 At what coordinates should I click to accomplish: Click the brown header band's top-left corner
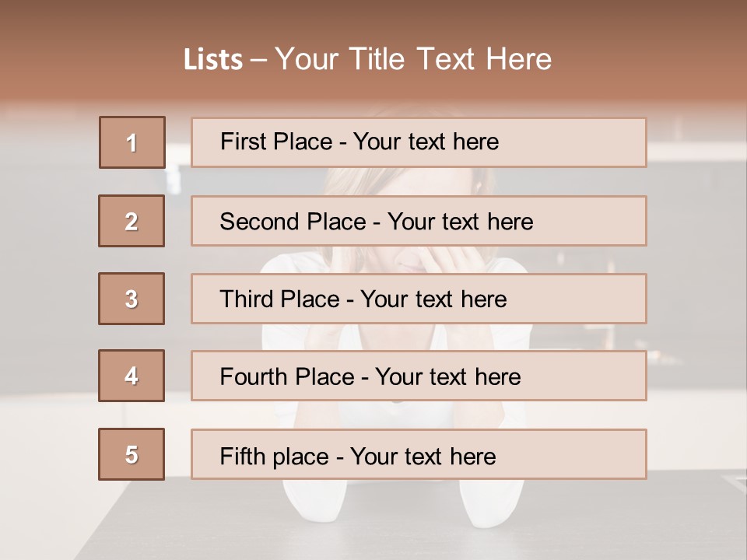coord(6,6)
